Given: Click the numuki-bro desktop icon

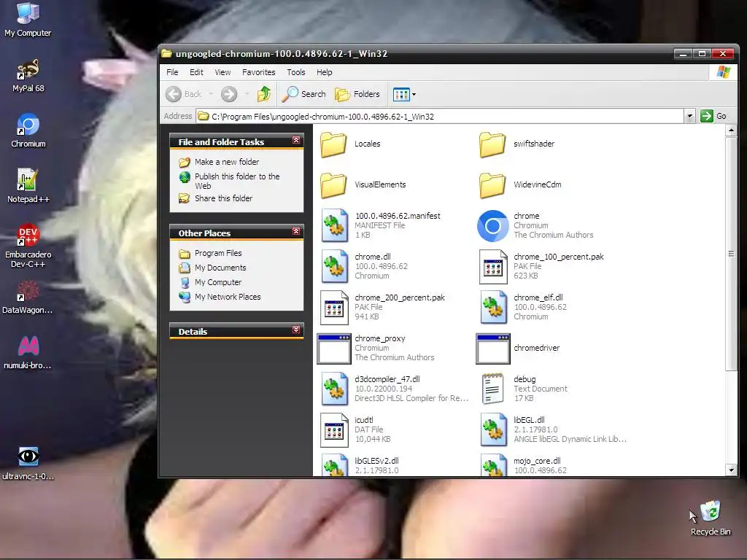Looking at the screenshot, I should [x=28, y=353].
